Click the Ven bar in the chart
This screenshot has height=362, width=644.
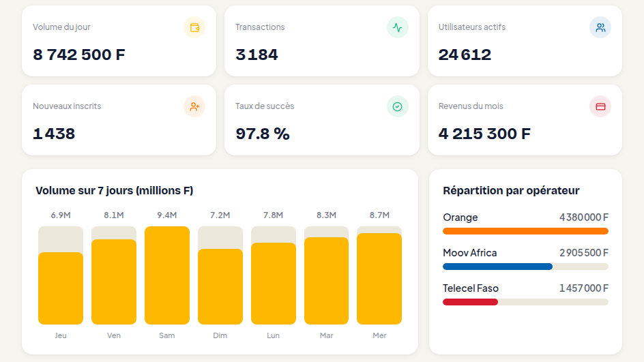114,282
